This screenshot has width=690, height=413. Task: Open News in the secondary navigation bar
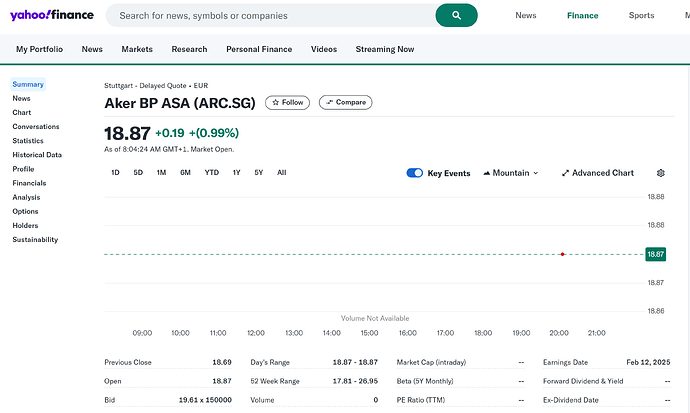click(x=92, y=49)
